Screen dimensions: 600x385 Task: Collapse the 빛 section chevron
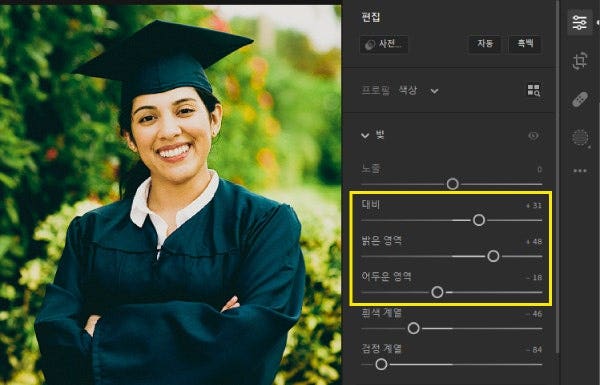click(x=365, y=135)
